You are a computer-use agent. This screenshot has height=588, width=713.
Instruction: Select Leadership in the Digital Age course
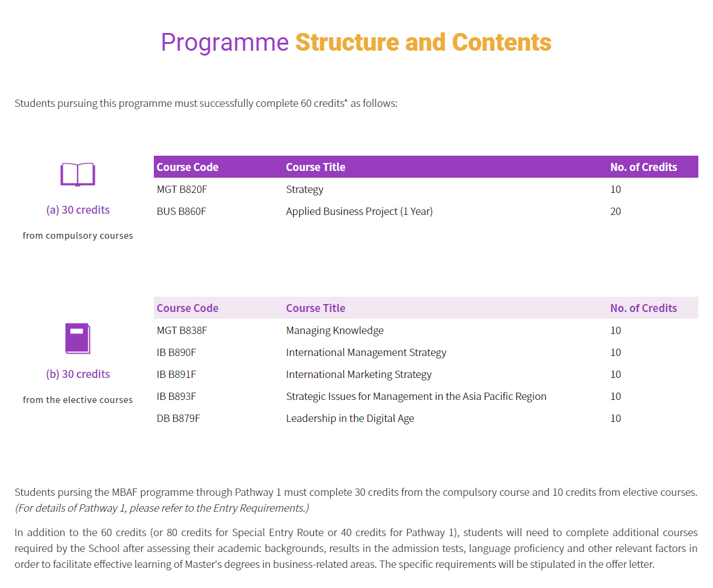[350, 418]
